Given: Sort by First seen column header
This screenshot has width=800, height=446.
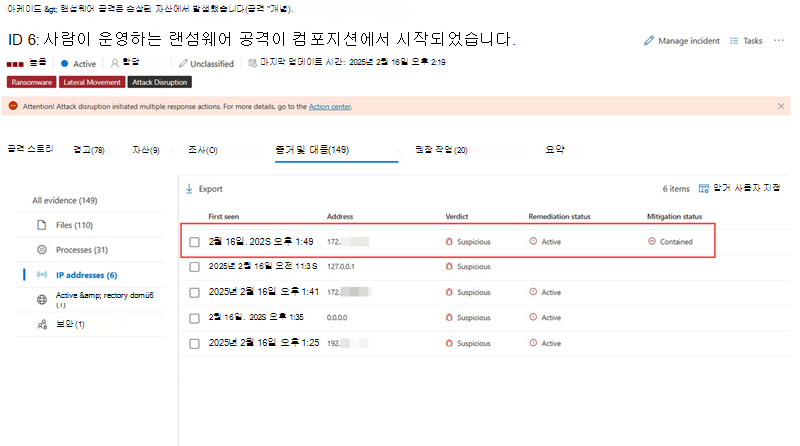Looking at the screenshot, I should click(x=223, y=216).
